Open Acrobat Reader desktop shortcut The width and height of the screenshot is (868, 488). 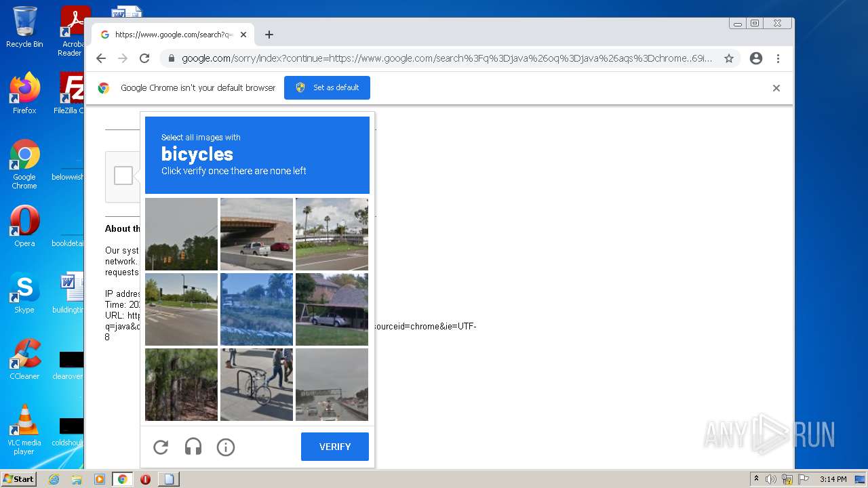pos(73,31)
